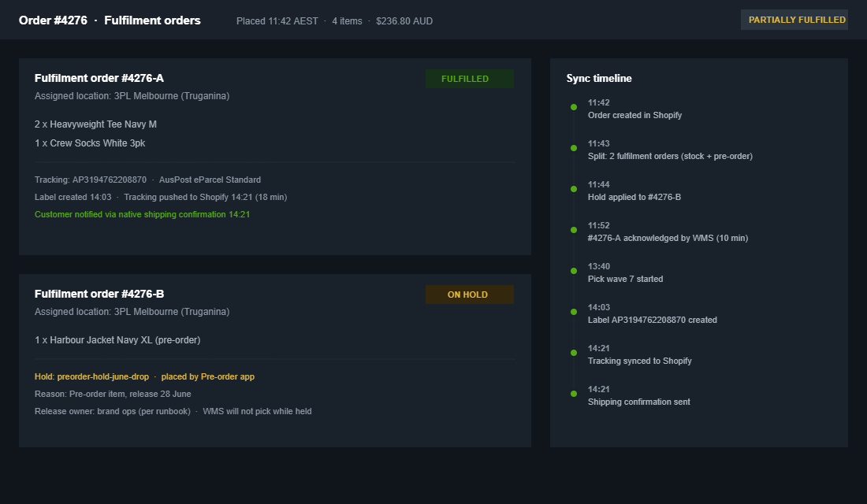
Task: Select the 2 x Heavyweight Tee Navy M line
Action: click(x=95, y=124)
